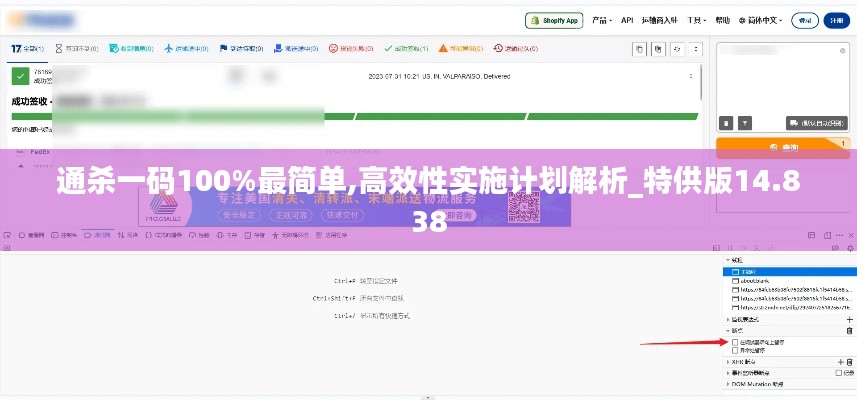Tick the first breakpoints pause checkbox
Image resolution: width=857 pixels, height=400 pixels.
735,342
